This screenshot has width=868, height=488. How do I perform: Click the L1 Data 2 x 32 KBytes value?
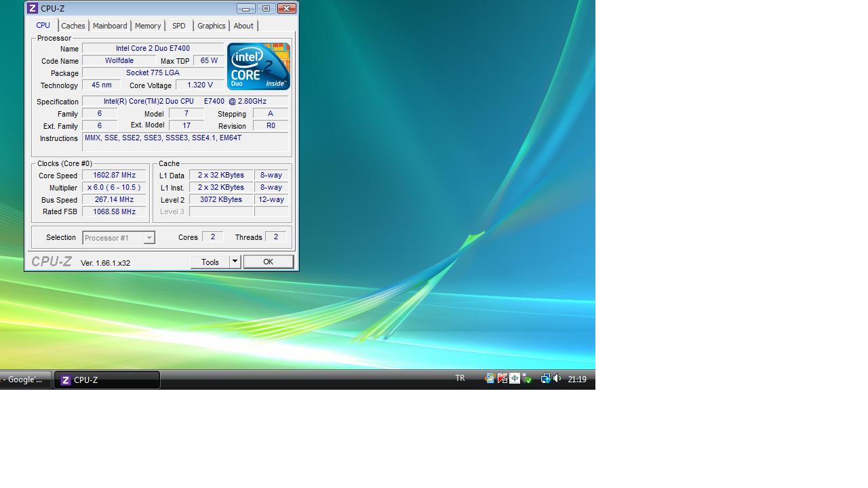click(221, 176)
